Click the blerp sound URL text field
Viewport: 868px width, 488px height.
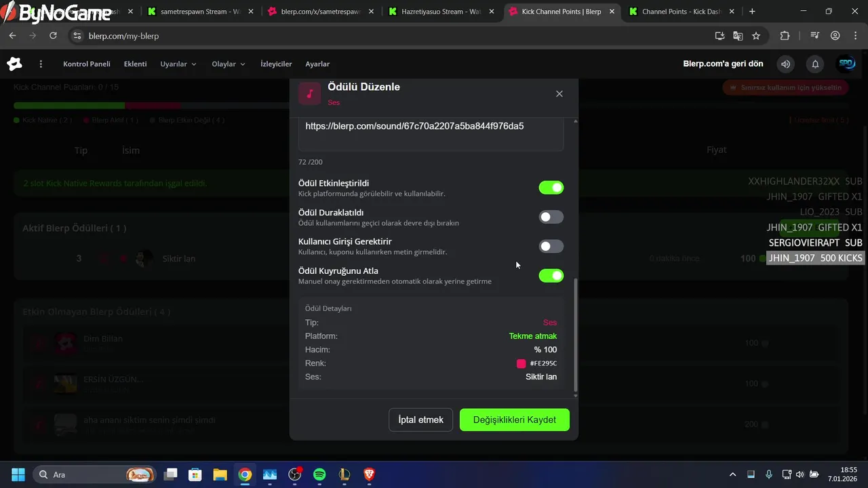[x=431, y=134]
